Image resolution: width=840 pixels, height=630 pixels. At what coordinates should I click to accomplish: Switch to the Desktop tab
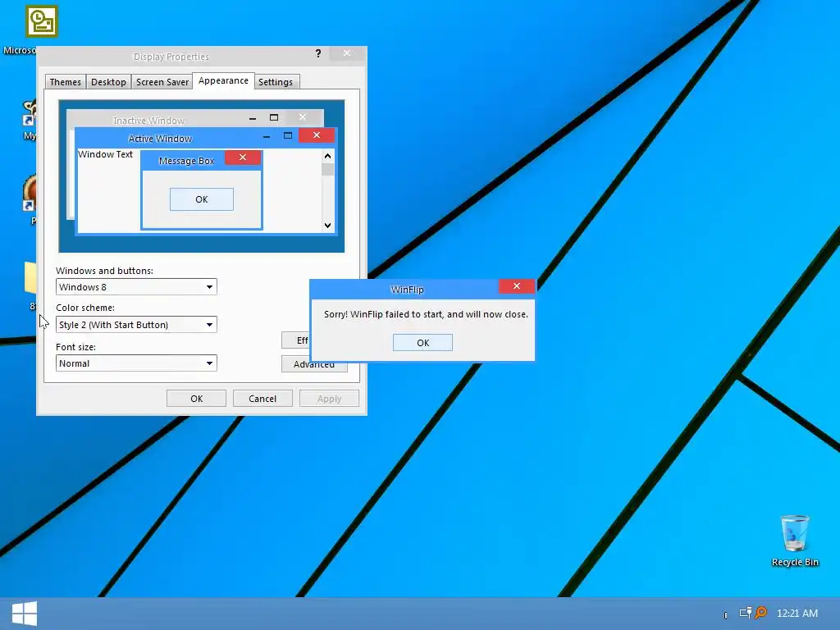[108, 82]
